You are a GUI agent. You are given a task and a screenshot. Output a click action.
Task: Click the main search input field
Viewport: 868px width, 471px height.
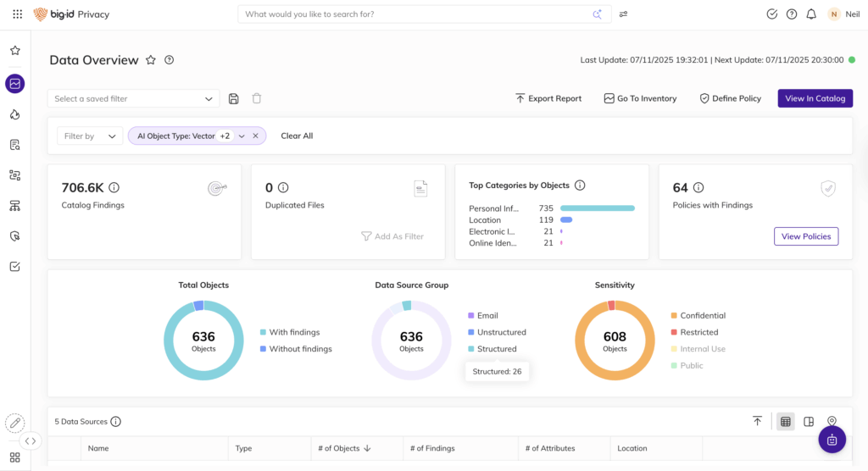point(415,14)
